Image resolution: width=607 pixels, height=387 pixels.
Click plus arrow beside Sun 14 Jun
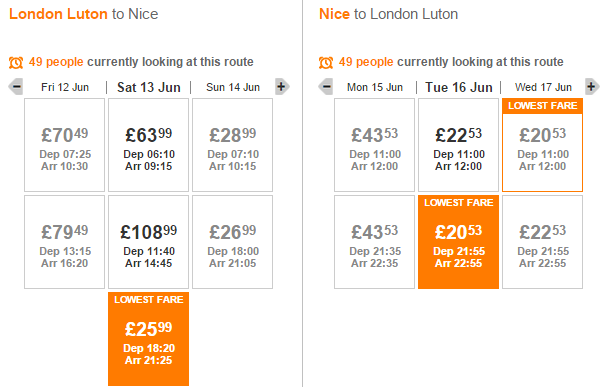pos(282,87)
